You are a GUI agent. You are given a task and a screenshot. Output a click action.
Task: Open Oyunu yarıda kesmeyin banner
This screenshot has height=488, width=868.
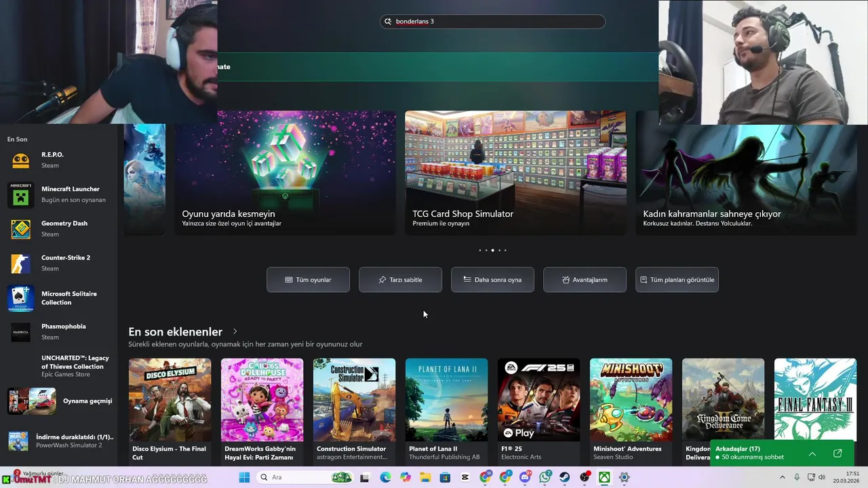[x=285, y=173]
